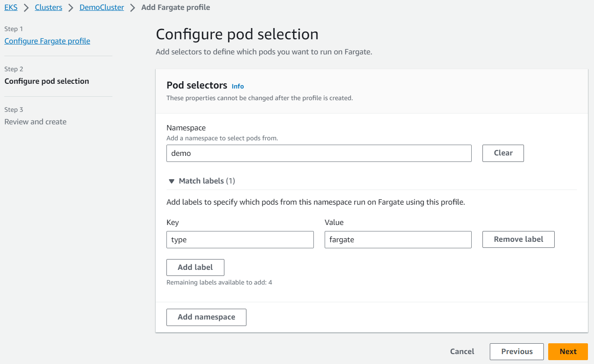Click the Add label button
This screenshot has height=364, width=594.
(x=195, y=267)
